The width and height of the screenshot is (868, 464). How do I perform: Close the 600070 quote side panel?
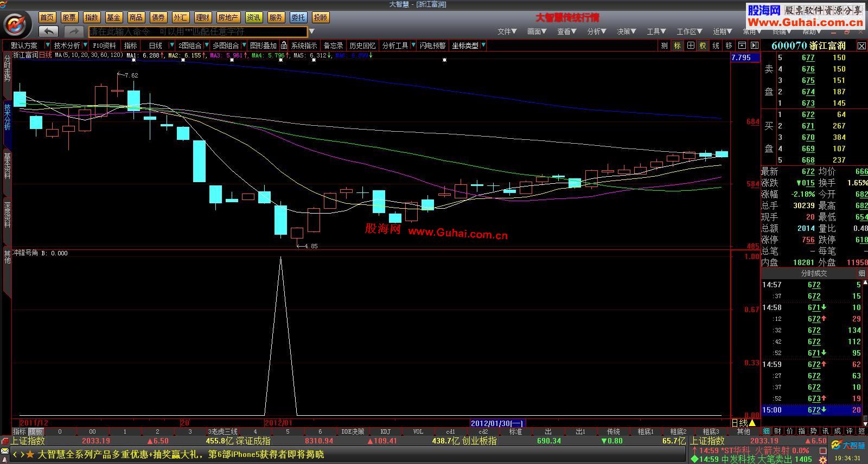pyautogui.click(x=861, y=46)
